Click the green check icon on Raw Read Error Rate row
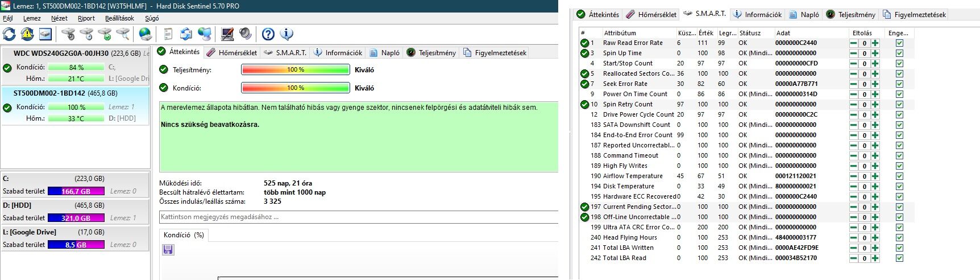This screenshot has width=980, height=280. coord(584,43)
